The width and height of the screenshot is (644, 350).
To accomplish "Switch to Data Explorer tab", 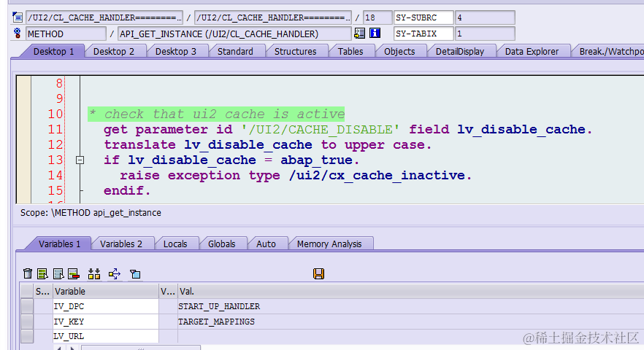I will [532, 51].
